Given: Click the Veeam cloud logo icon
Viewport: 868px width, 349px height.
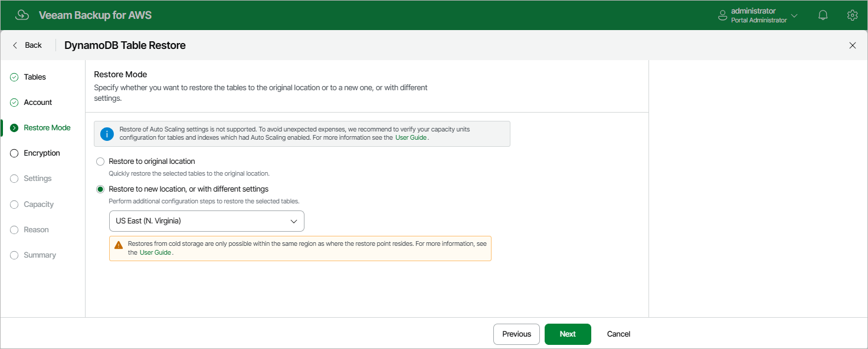Looking at the screenshot, I should (22, 15).
